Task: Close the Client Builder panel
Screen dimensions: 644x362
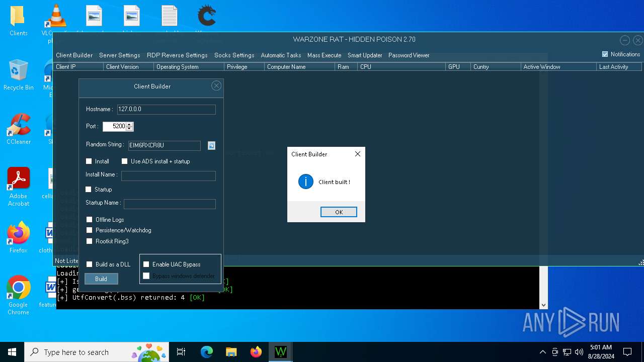Action: (216, 86)
